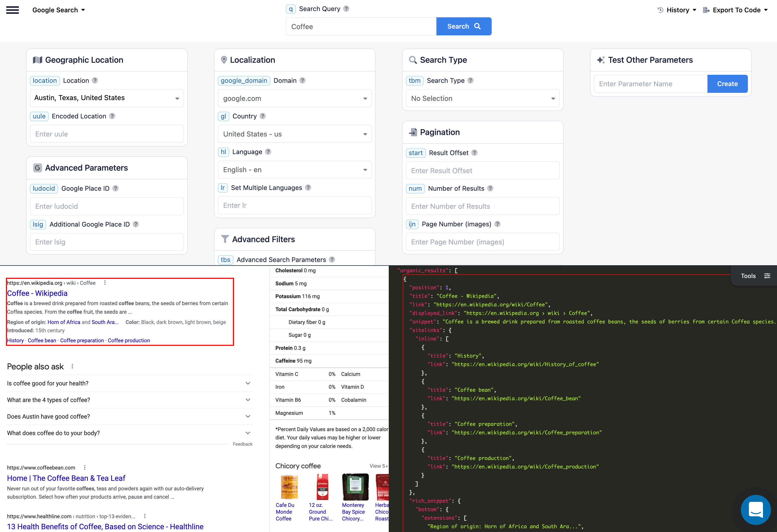Click the Tools filter icon in JSON panel
Screen dimensions: 777x532
767,276
